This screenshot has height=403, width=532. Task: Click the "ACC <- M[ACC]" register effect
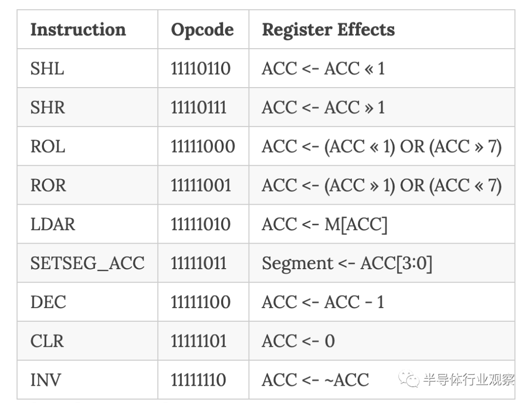pyautogui.click(x=325, y=224)
